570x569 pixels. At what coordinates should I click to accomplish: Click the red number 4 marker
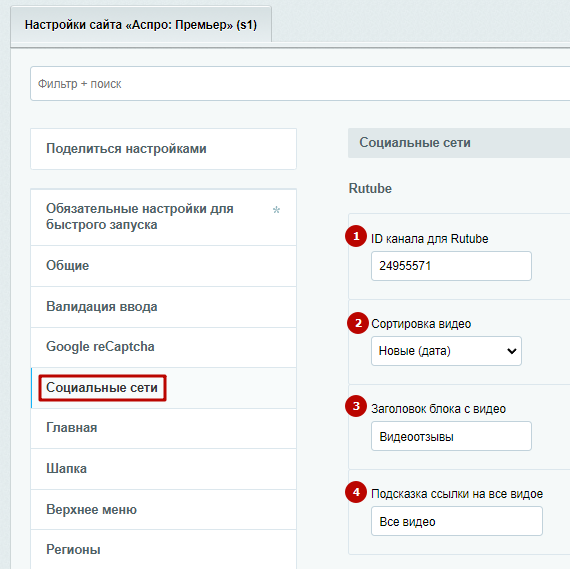356,492
